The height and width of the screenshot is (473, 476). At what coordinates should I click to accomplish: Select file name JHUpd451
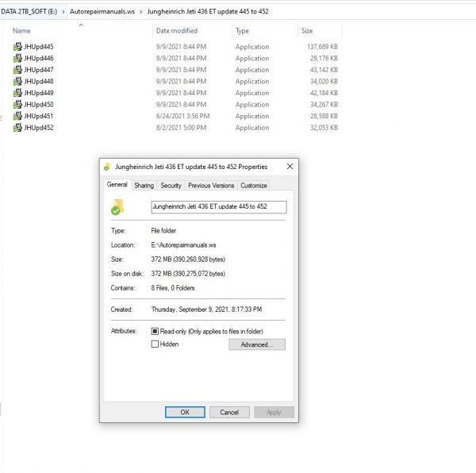pyautogui.click(x=39, y=116)
